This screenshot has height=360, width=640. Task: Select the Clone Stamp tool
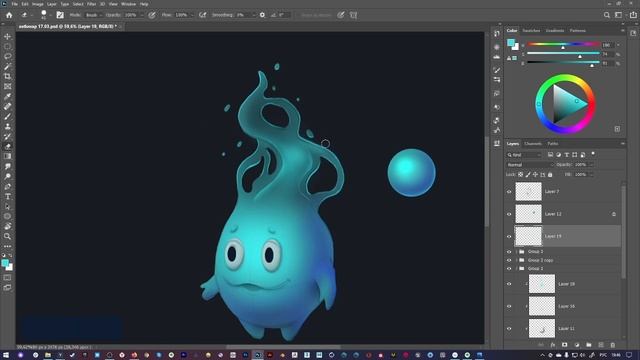pyautogui.click(x=7, y=127)
